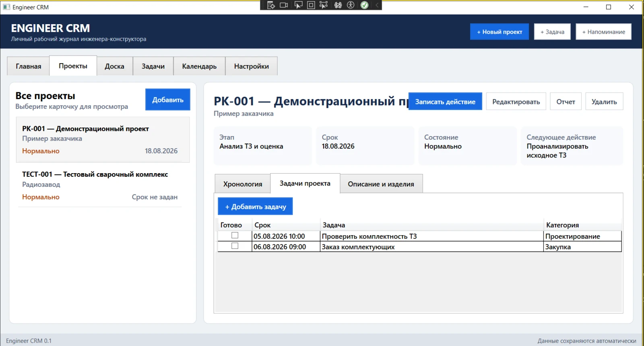Click the Состояние Нормально info tile
Image resolution: width=644 pixels, height=346 pixels.
point(467,146)
